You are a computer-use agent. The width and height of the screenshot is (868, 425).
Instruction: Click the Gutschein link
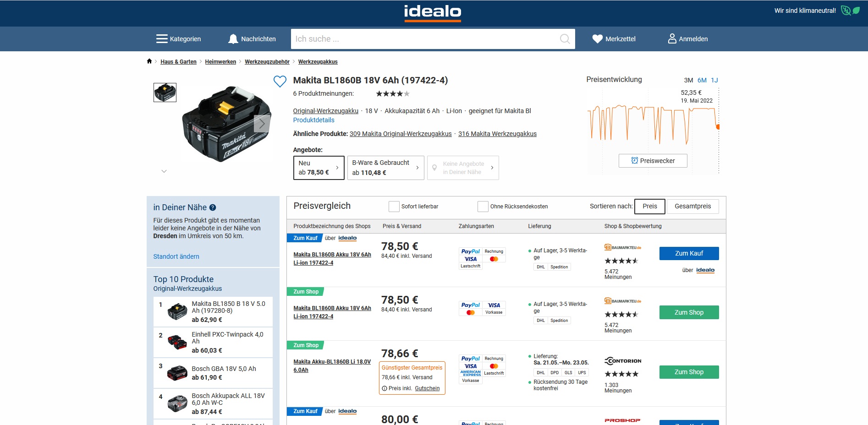coord(427,388)
